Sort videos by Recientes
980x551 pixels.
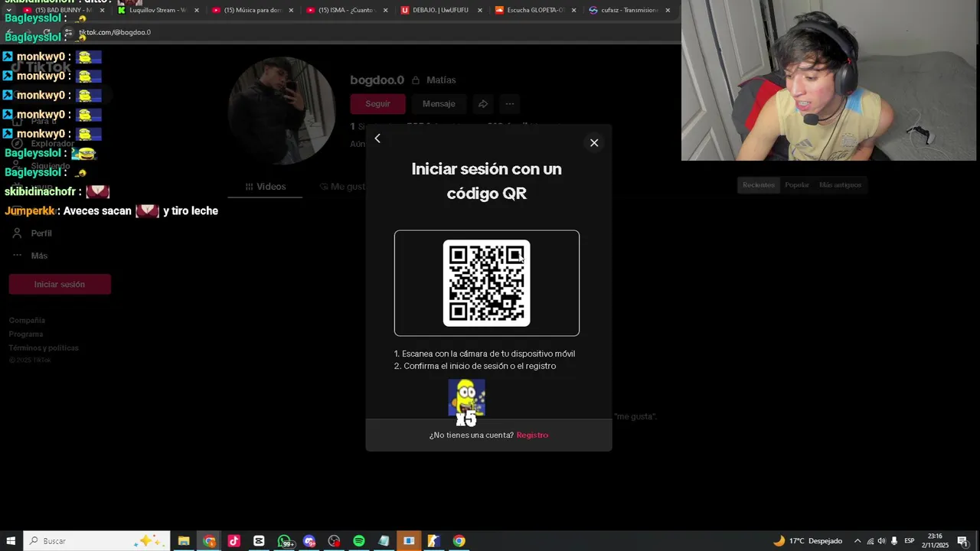(x=759, y=184)
